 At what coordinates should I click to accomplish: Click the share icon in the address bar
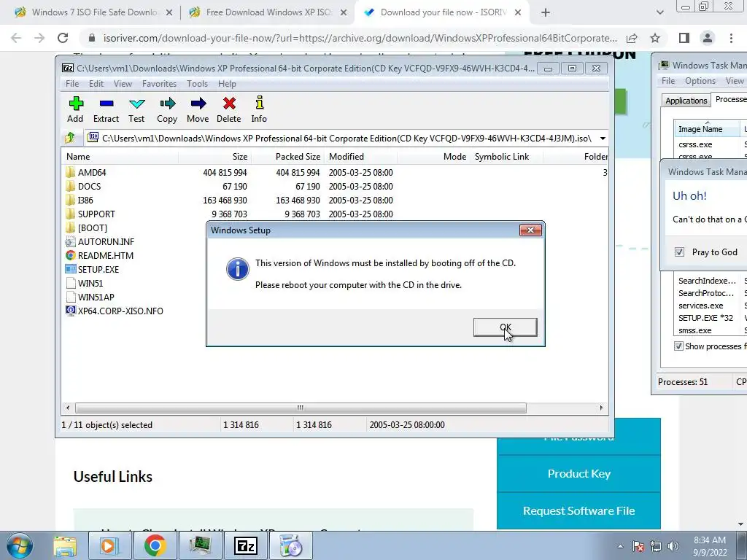[x=632, y=38]
